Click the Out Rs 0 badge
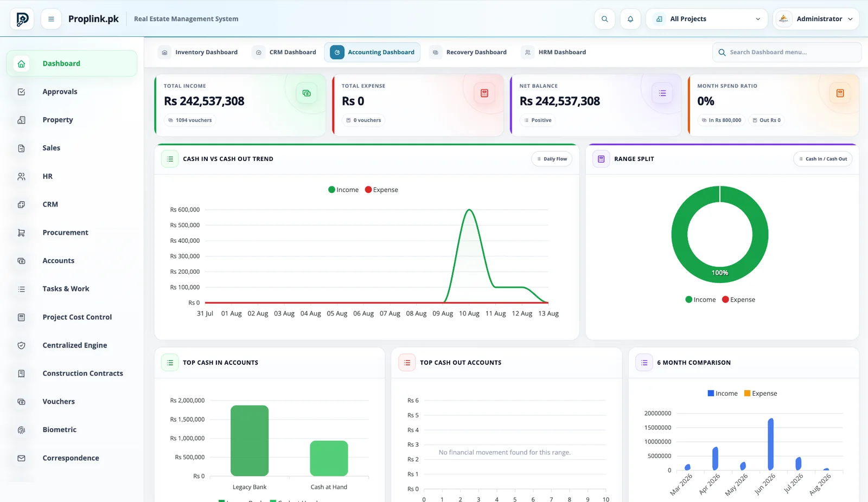The height and width of the screenshot is (502, 868). click(767, 120)
